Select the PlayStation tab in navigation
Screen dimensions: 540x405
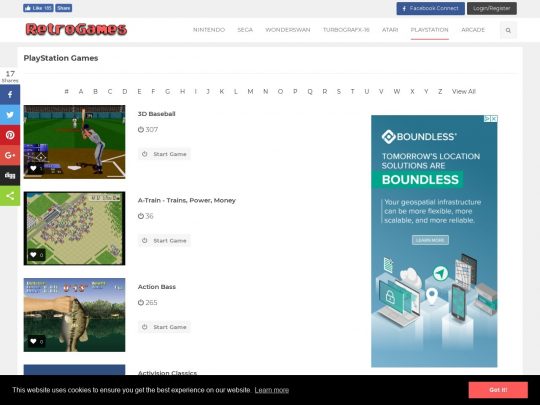[x=429, y=30]
